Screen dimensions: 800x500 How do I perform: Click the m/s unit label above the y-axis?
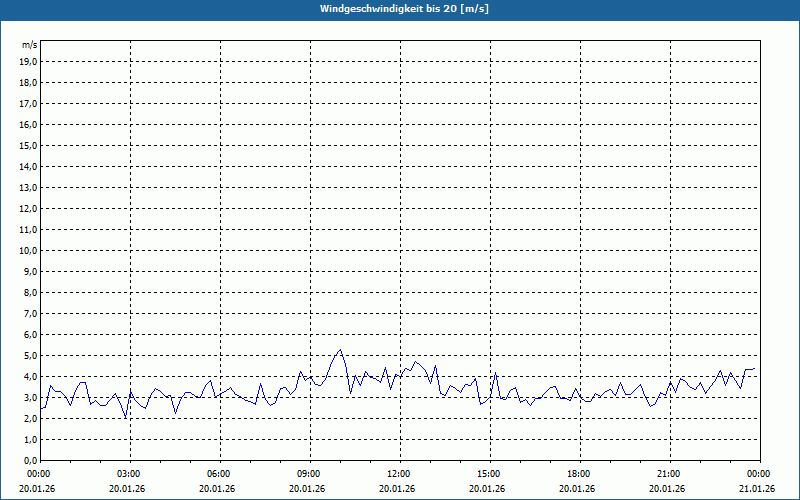(29, 45)
